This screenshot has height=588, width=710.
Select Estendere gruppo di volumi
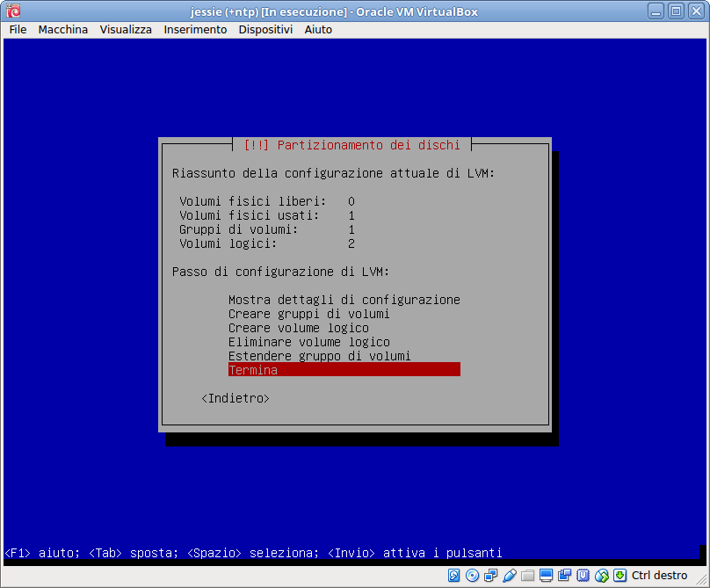click(319, 356)
